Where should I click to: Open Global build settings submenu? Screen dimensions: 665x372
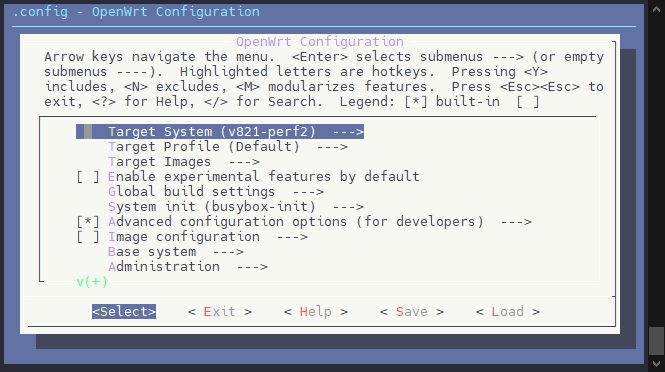click(x=216, y=192)
